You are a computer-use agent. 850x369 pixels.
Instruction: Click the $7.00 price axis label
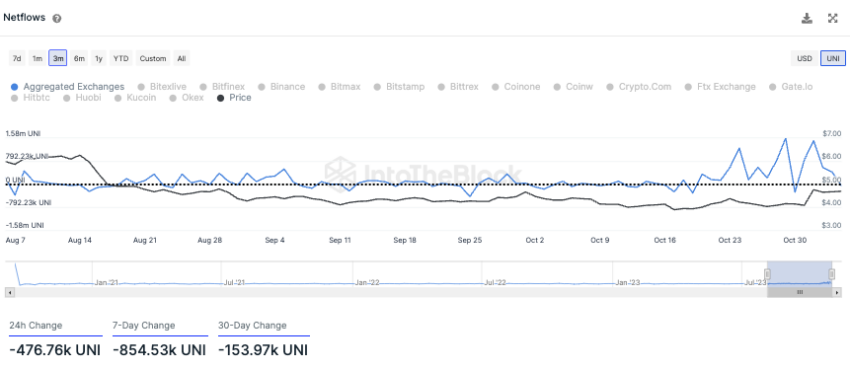click(832, 133)
